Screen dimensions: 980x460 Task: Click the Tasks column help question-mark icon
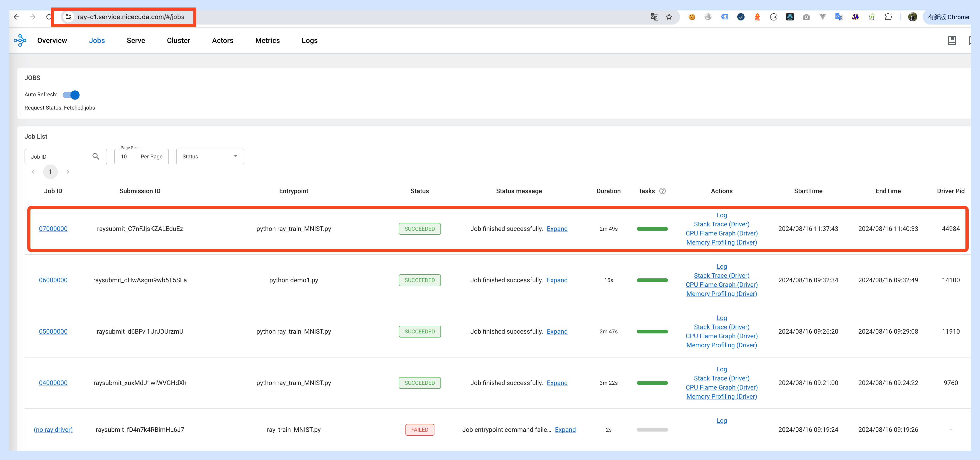pos(662,191)
